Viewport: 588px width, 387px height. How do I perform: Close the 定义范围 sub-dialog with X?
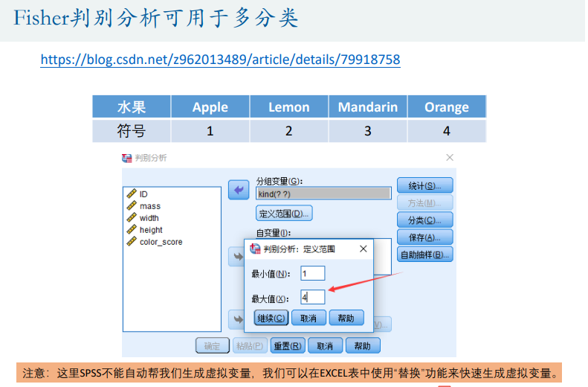[x=362, y=249]
